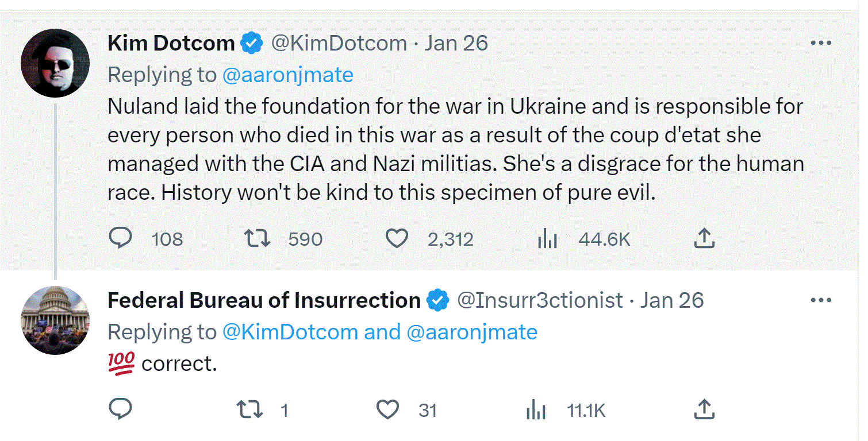This screenshot has height=441, width=868.
Task: Open Federal Bureau of Insurrection avatar
Action: tap(55, 320)
